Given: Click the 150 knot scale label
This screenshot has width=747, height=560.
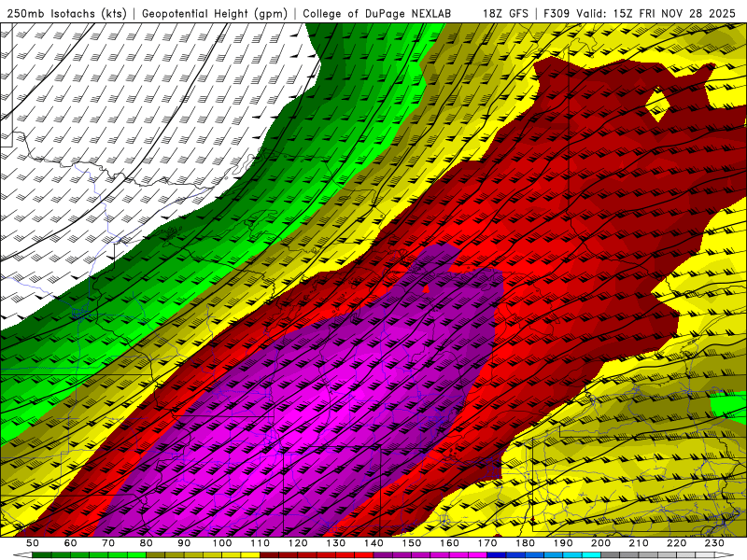Looking at the screenshot, I should [411, 543].
